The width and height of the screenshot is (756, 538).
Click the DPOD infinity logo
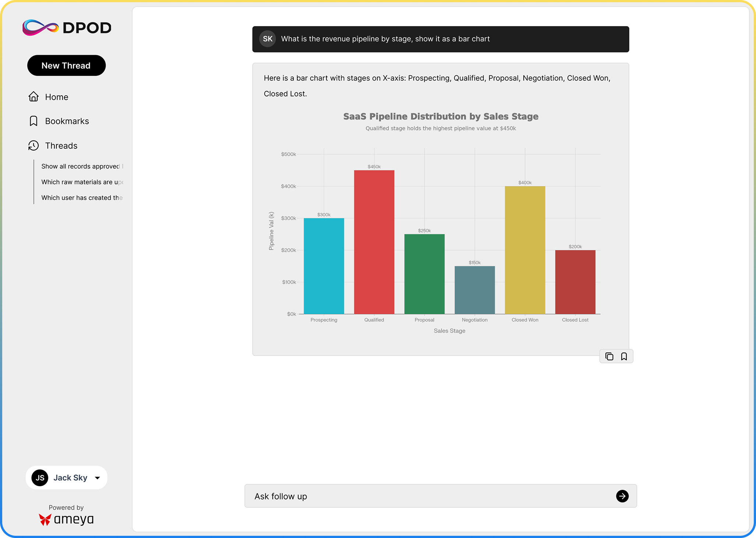40,28
